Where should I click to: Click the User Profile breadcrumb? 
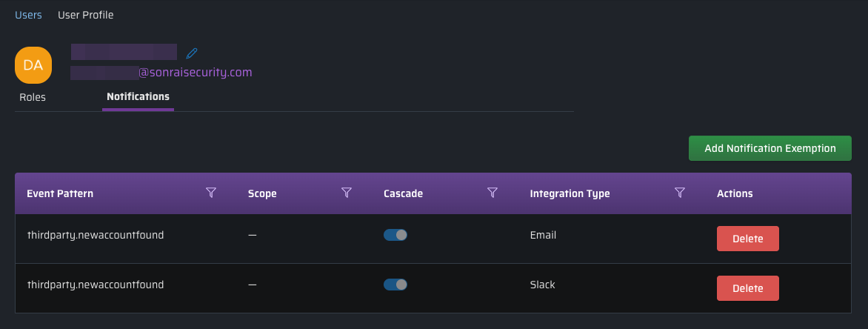[86, 15]
